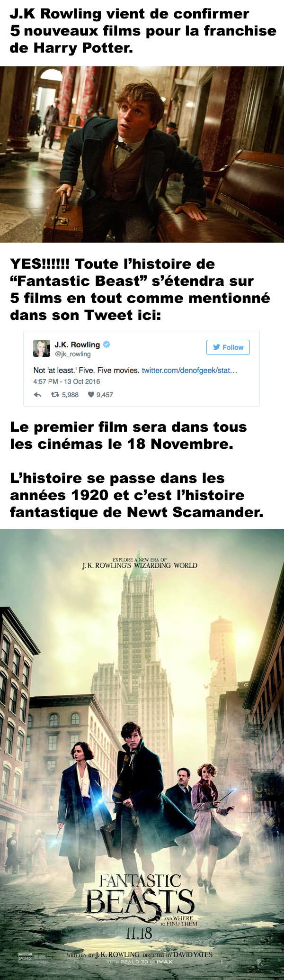Viewport: 284px width, 980px height.
Task: Click the Follow button on the tweet
Action: tap(228, 347)
